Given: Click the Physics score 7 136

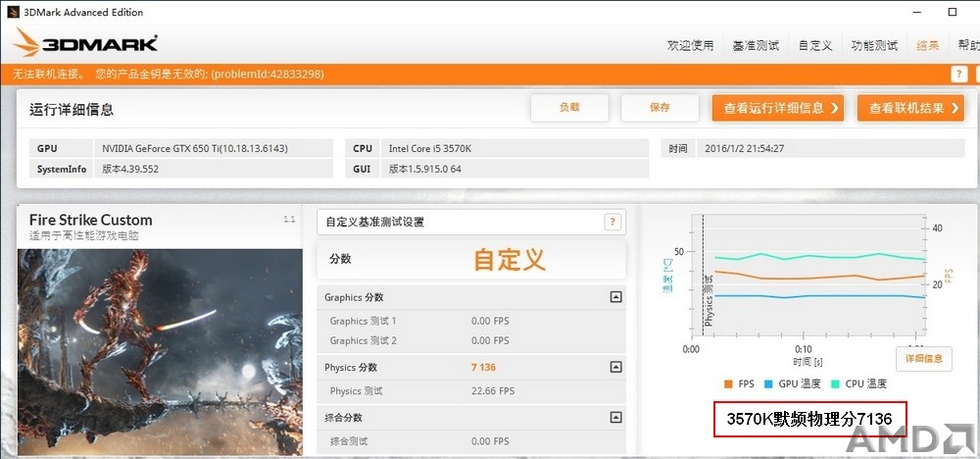Looking at the screenshot, I should point(484,367).
